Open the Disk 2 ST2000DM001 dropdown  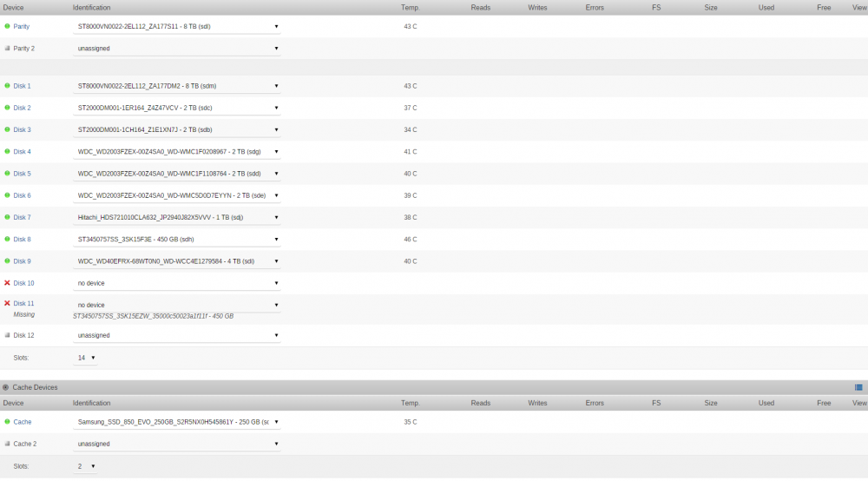point(177,108)
